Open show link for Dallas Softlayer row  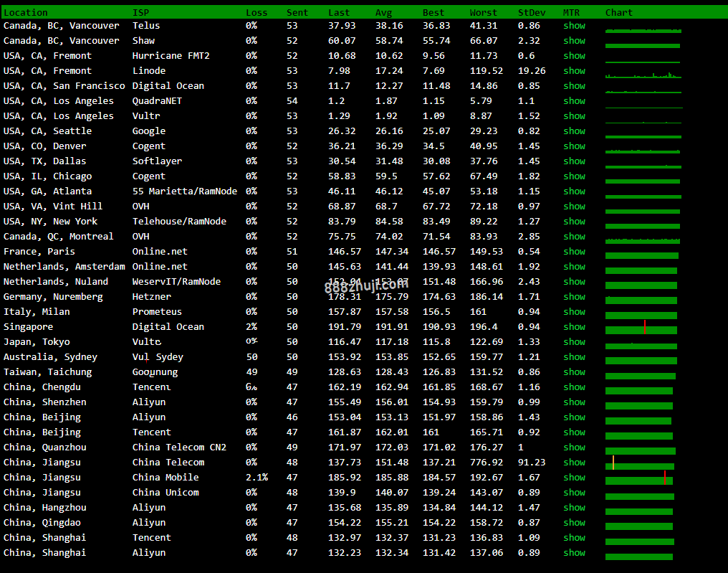pyautogui.click(x=575, y=161)
